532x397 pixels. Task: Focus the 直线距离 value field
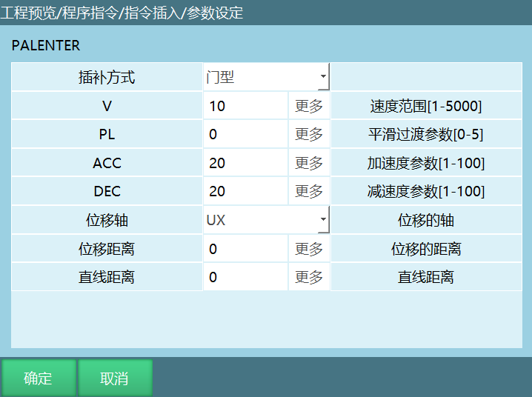point(245,277)
